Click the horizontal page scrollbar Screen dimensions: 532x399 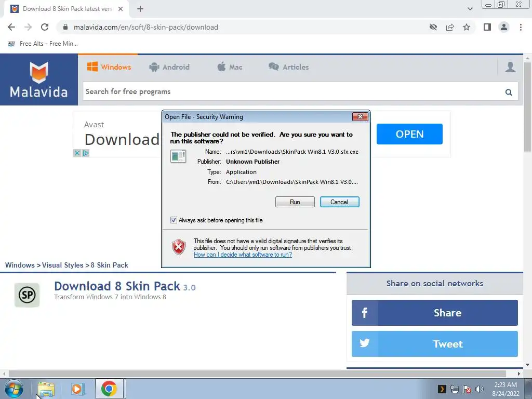(x=257, y=374)
